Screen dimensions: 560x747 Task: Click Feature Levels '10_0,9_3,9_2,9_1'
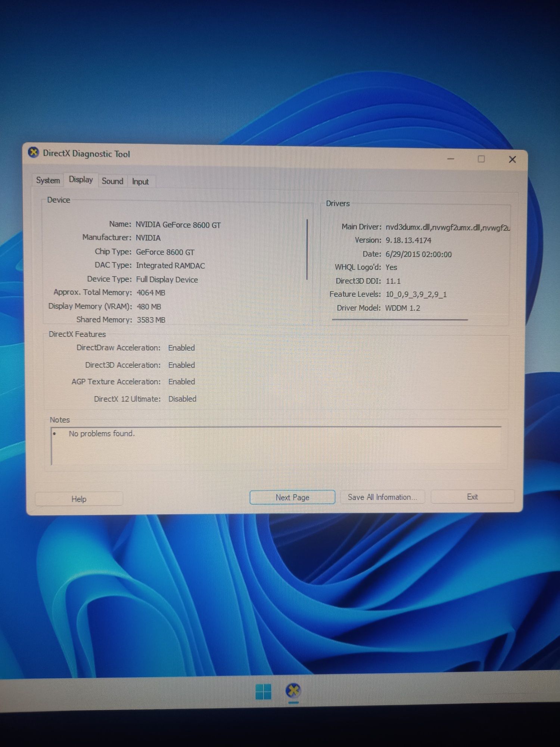tap(416, 295)
